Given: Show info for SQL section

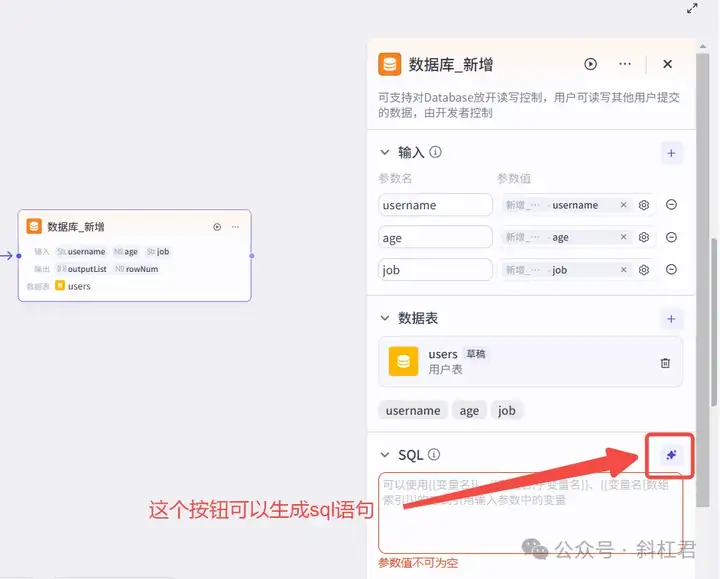Looking at the screenshot, I should coord(434,454).
